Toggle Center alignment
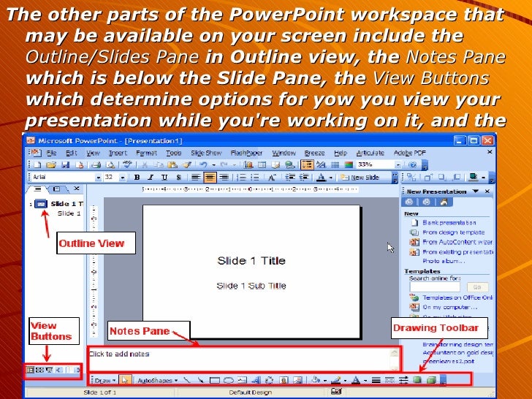 click(x=210, y=177)
